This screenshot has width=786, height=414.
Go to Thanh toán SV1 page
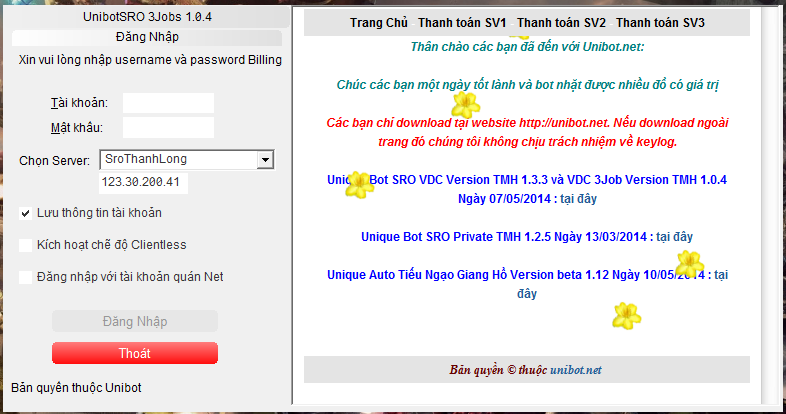click(x=462, y=23)
